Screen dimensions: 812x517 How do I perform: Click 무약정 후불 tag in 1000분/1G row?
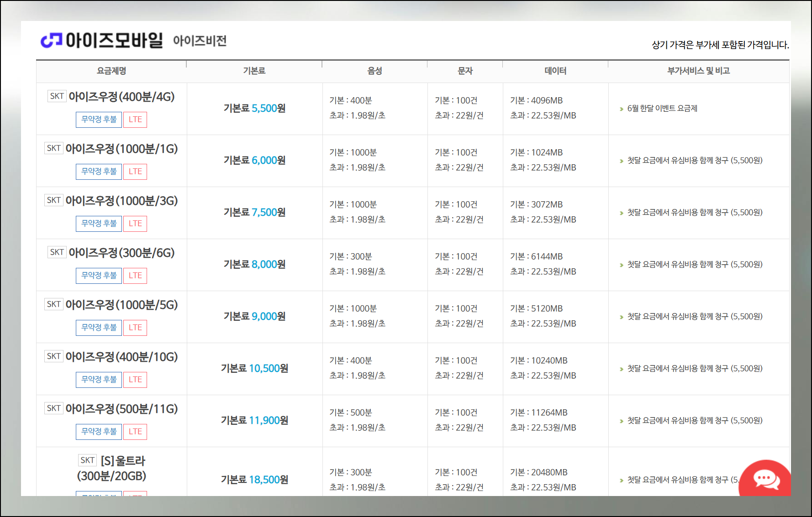[99, 172]
